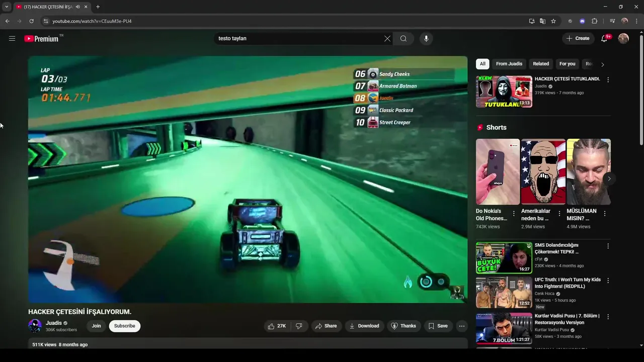Share the video
Image resolution: width=644 pixels, height=362 pixels.
(326, 326)
